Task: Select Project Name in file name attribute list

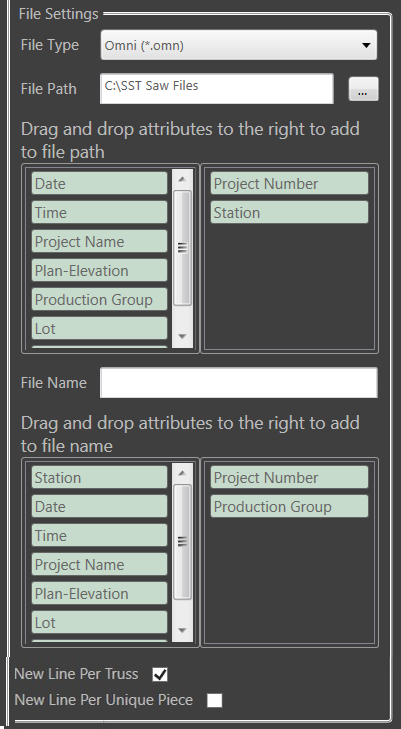Action: (99, 564)
